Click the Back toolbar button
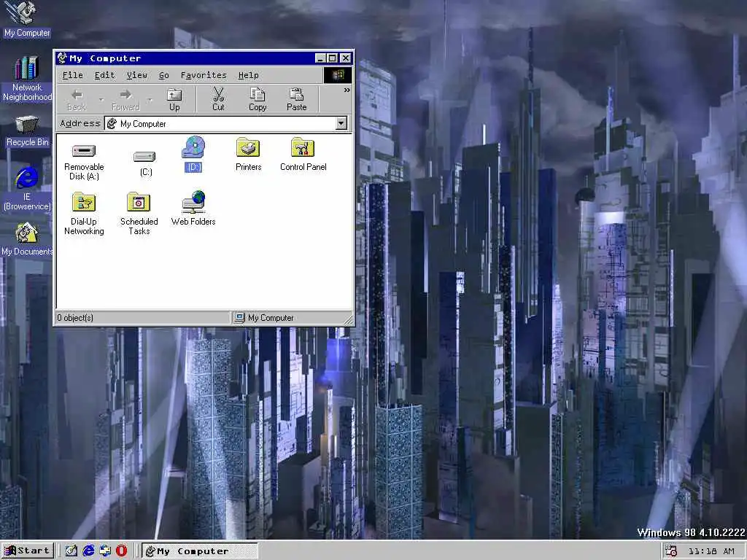 (77, 99)
